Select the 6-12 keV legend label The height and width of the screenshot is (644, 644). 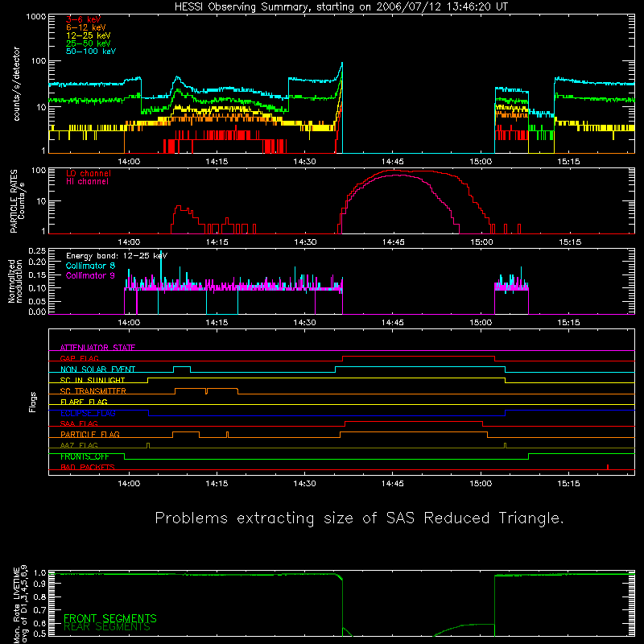(x=86, y=27)
